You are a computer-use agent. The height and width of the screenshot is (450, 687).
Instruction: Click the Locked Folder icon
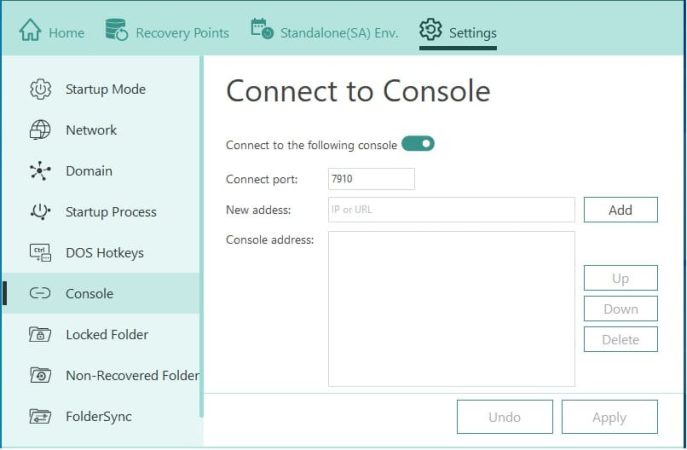(x=40, y=335)
